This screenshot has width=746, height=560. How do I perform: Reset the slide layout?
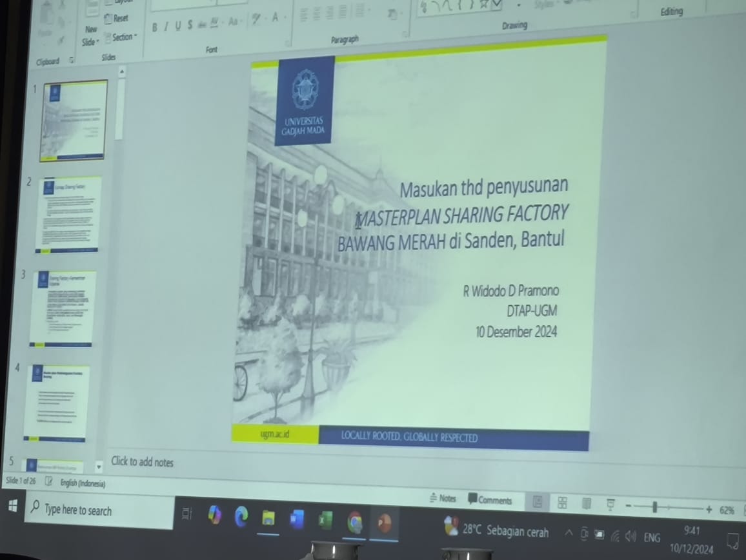point(117,19)
